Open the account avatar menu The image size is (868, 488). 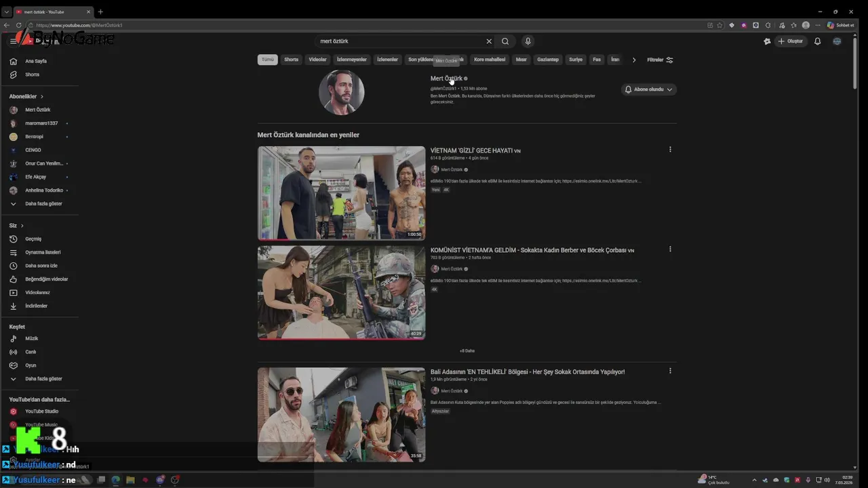point(837,41)
